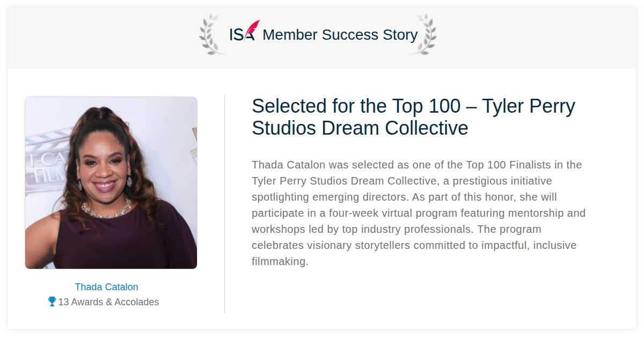644x338 pixels.
Task: Click the word 'filmmaking.' ending the description
Action: [280, 262]
